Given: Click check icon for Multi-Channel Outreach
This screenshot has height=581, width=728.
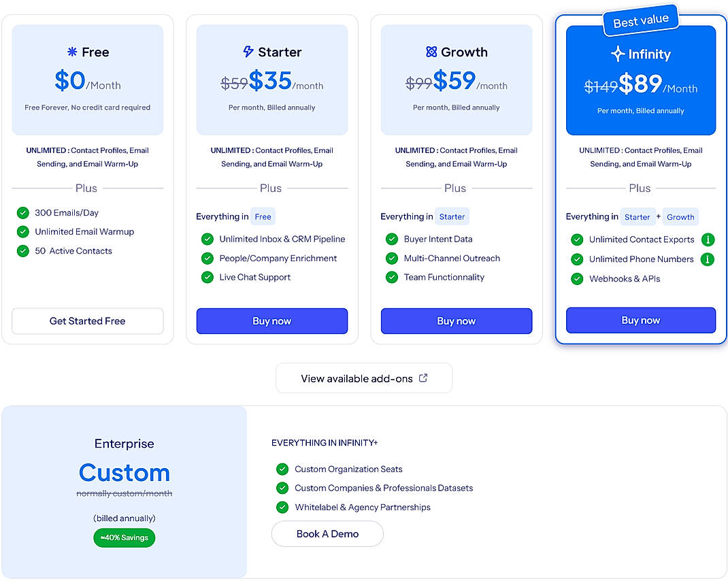Looking at the screenshot, I should click(x=392, y=259).
